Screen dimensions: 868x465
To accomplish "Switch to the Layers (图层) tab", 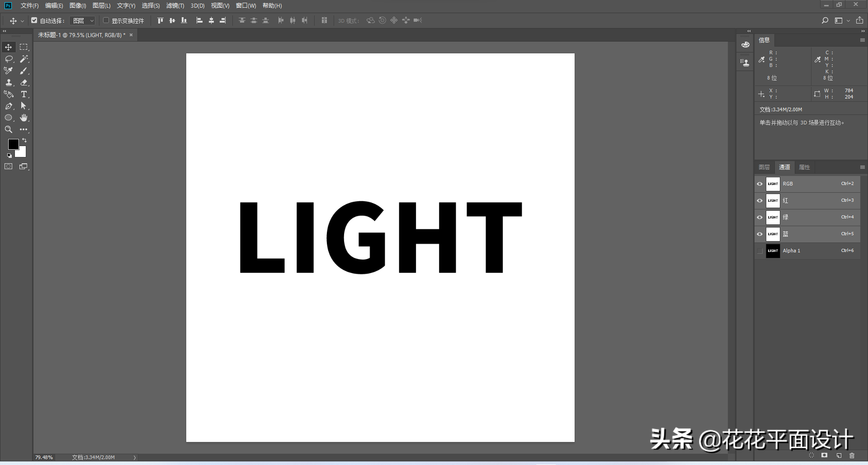I will coord(764,167).
